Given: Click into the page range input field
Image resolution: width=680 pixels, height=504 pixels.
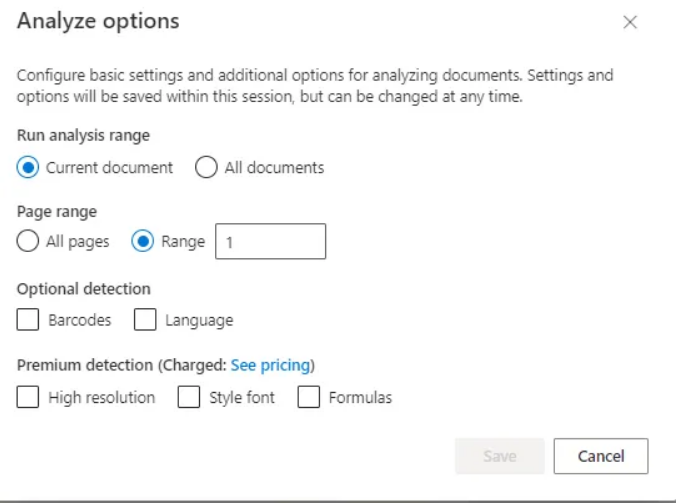Looking at the screenshot, I should (271, 242).
